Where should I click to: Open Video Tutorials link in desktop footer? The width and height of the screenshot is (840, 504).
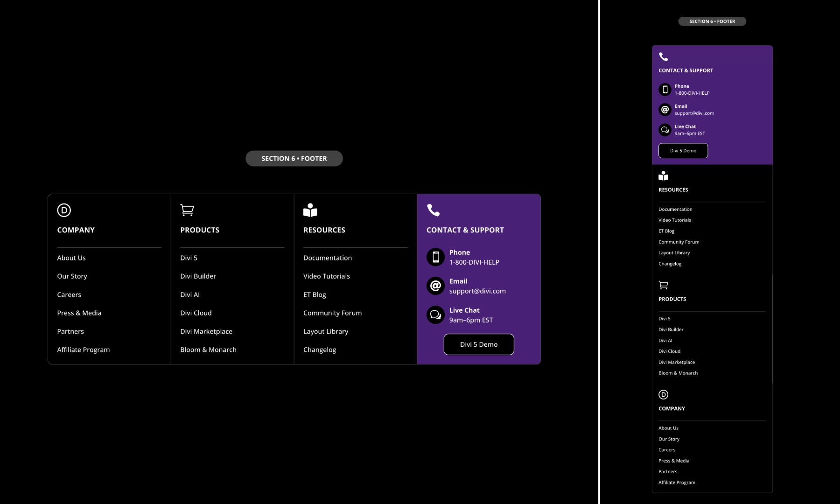[x=327, y=276]
